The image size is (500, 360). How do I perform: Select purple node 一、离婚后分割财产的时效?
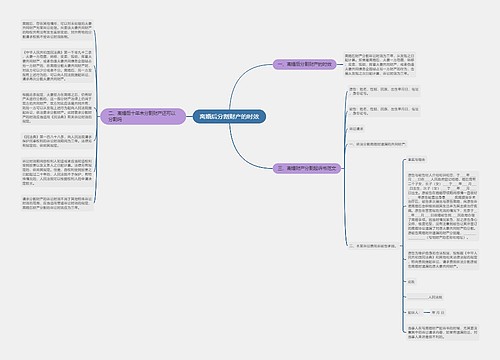[x=305, y=64]
